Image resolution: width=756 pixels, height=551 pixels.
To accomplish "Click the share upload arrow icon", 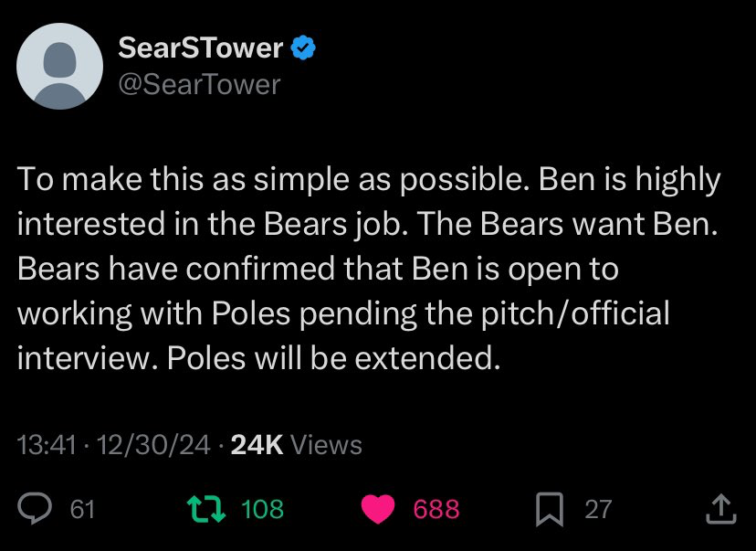I will (x=720, y=508).
